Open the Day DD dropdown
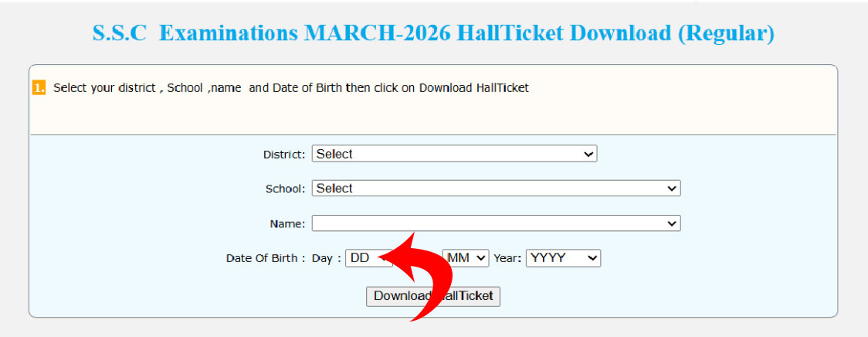The width and height of the screenshot is (868, 337). point(364,258)
